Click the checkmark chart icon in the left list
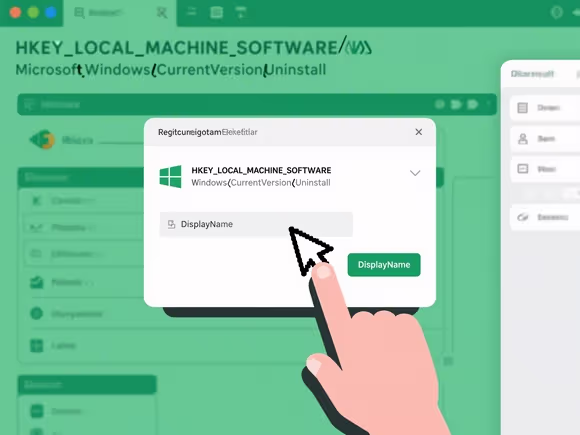The height and width of the screenshot is (435, 580). point(37,283)
